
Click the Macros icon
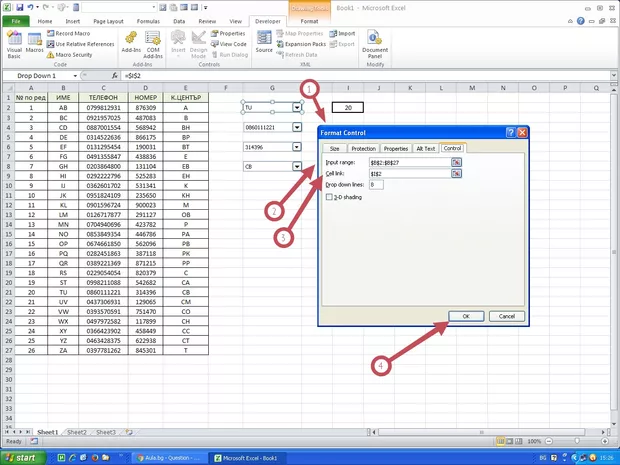[x=35, y=45]
